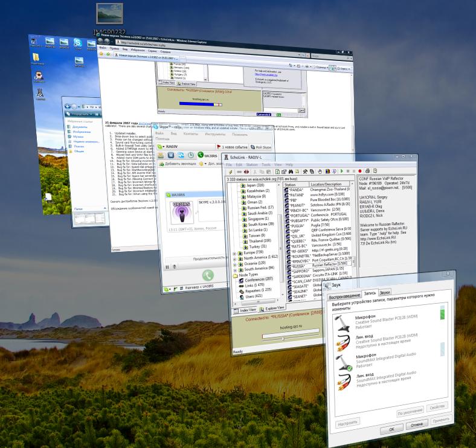
Task: Open the Station menu in EchoLink
Action: click(x=252, y=164)
